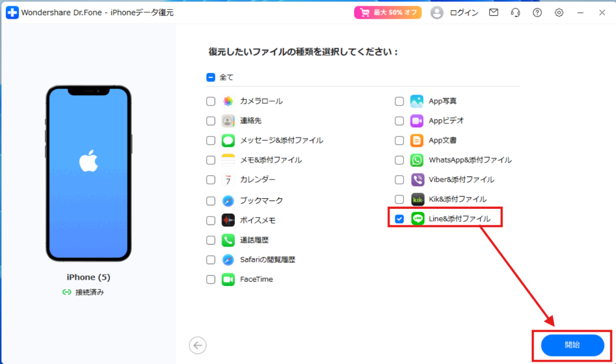The image size is (616, 364).
Task: Check the Kik&添付ファイル checkbox
Action: click(x=399, y=199)
